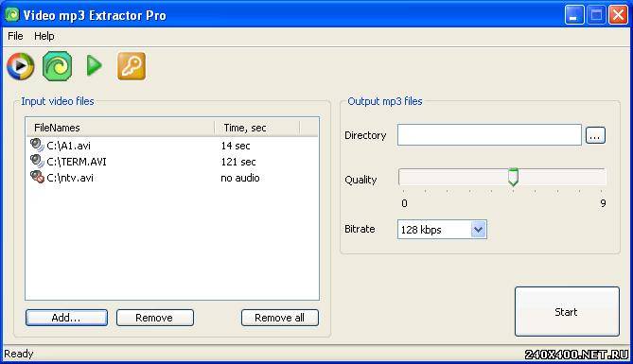The height and width of the screenshot is (364, 633).
Task: Click the directory browse '...' button
Action: [595, 135]
